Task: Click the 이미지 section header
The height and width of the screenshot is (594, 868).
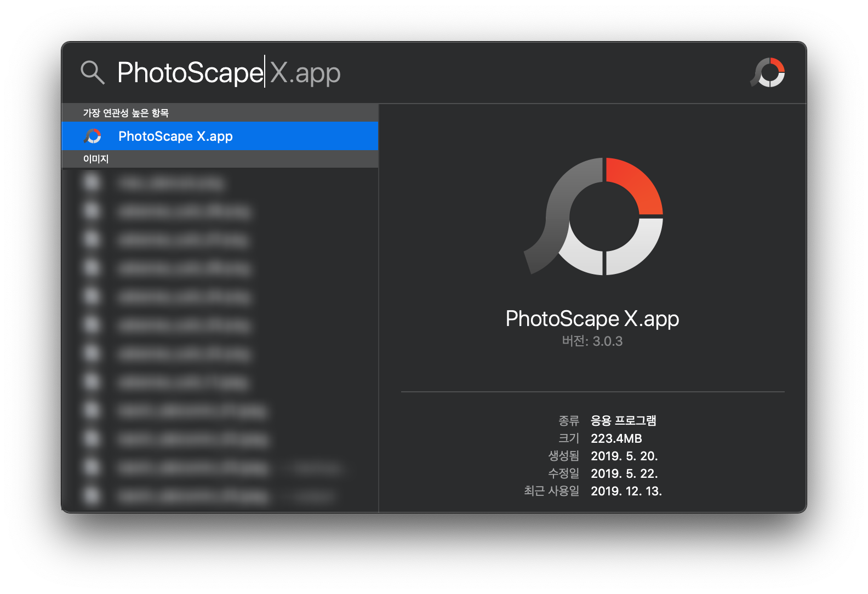Action: coord(220,159)
